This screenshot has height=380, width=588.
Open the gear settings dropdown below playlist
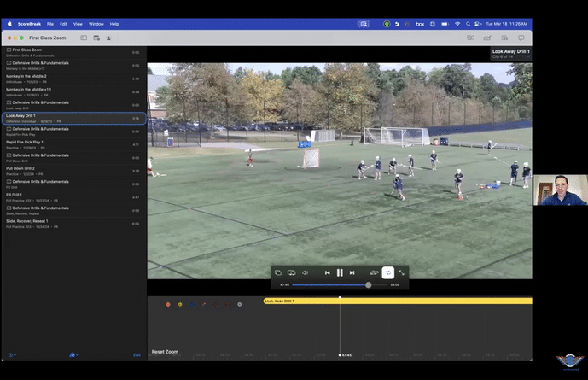12,354
